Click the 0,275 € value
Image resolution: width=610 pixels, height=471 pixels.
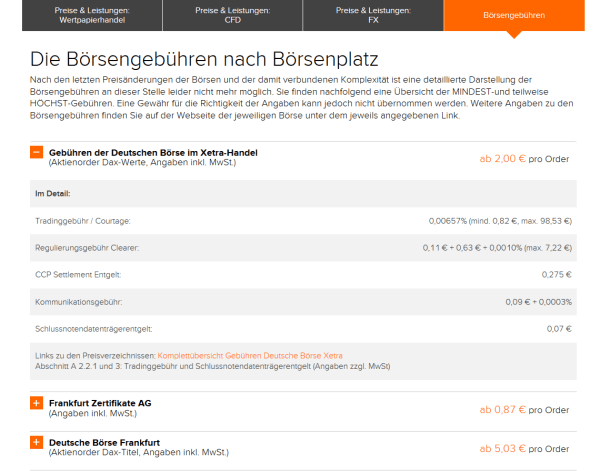[x=557, y=275]
